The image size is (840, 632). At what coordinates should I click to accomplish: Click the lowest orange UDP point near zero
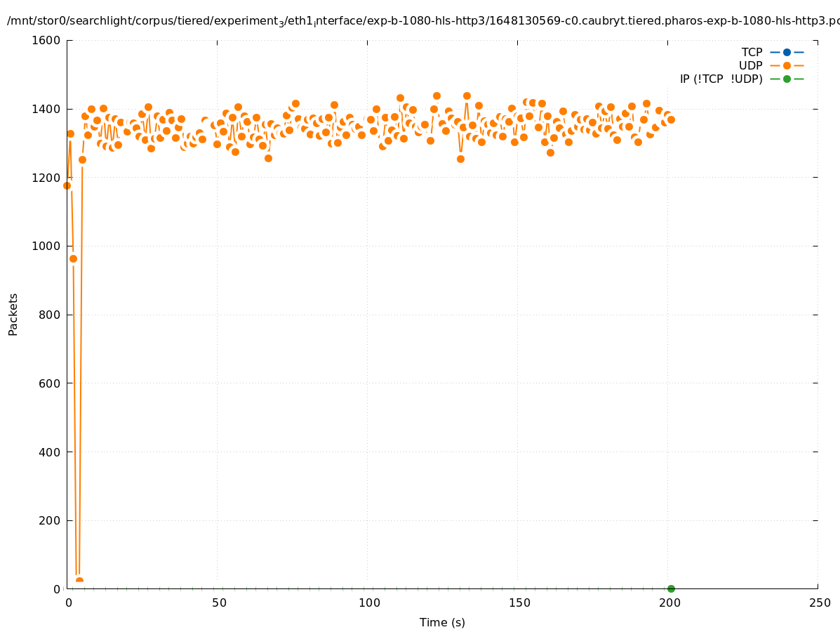tap(79, 581)
